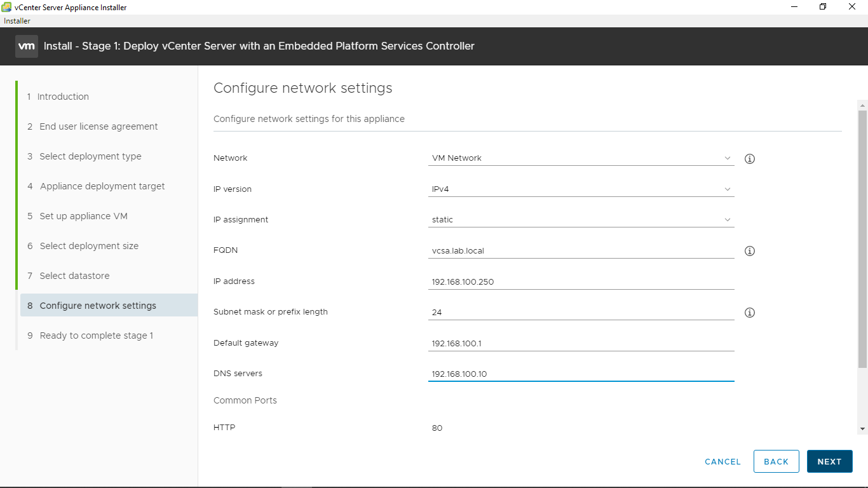Click the FQDN field containing vcsa.lab.local
This screenshot has width=868, height=488.
coord(581,251)
